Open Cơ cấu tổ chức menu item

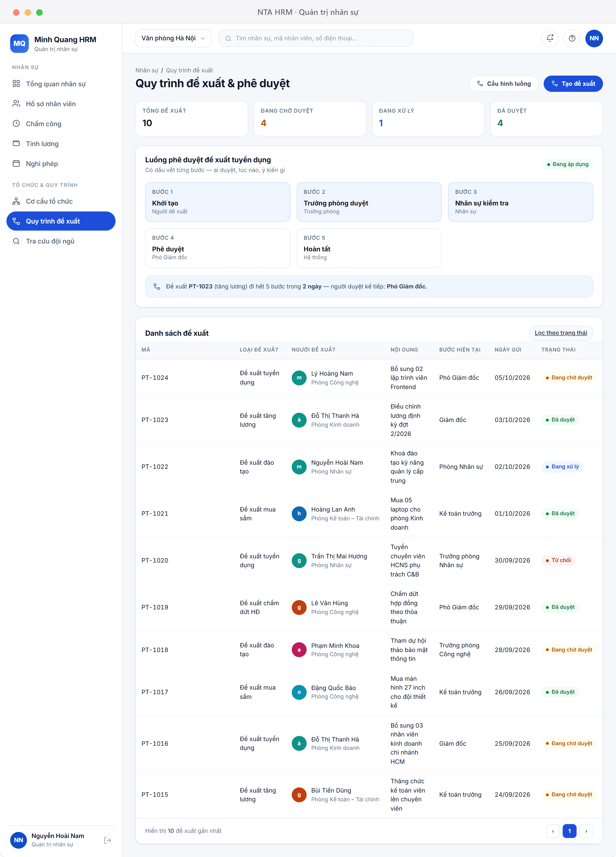pyautogui.click(x=61, y=201)
